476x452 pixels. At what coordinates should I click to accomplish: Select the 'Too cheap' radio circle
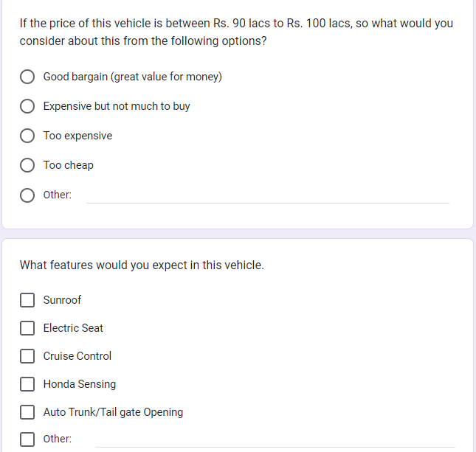tap(27, 165)
